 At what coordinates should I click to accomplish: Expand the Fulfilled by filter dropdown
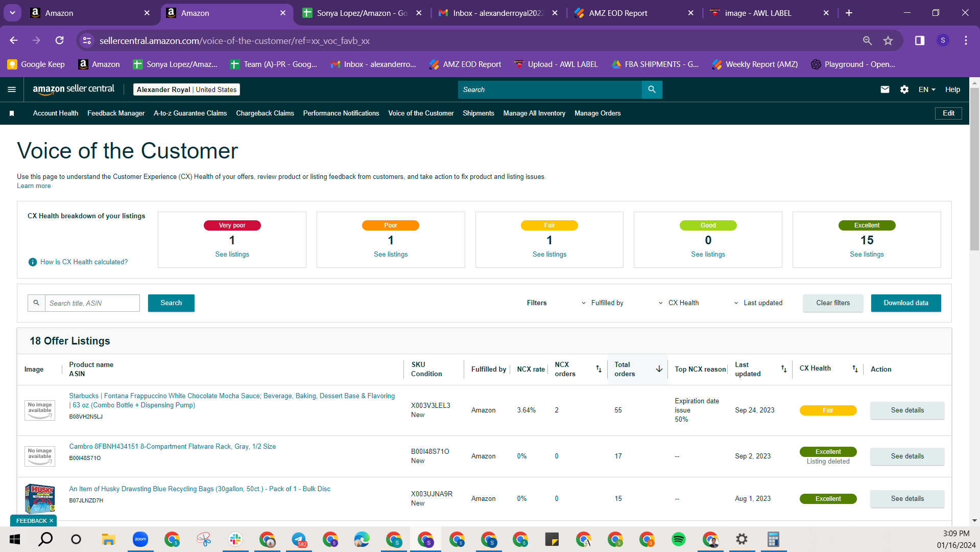(x=603, y=303)
